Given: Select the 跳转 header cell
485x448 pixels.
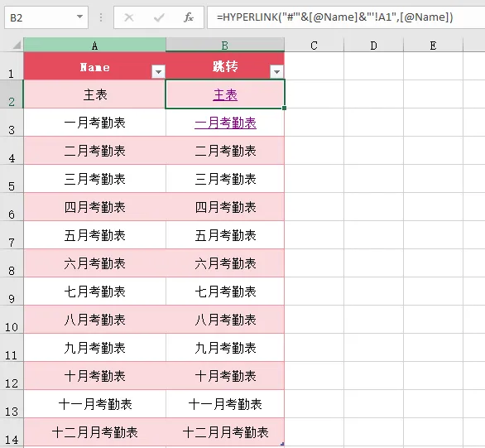Looking at the screenshot, I should click(225, 66).
